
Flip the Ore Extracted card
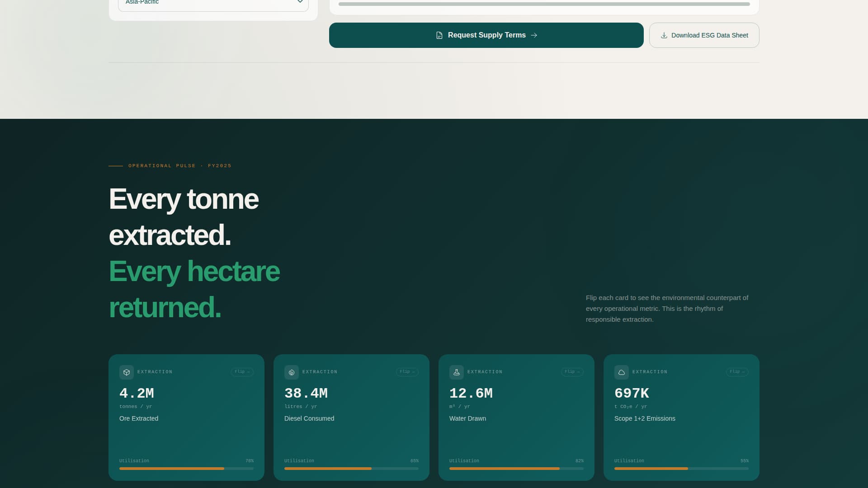coord(242,372)
